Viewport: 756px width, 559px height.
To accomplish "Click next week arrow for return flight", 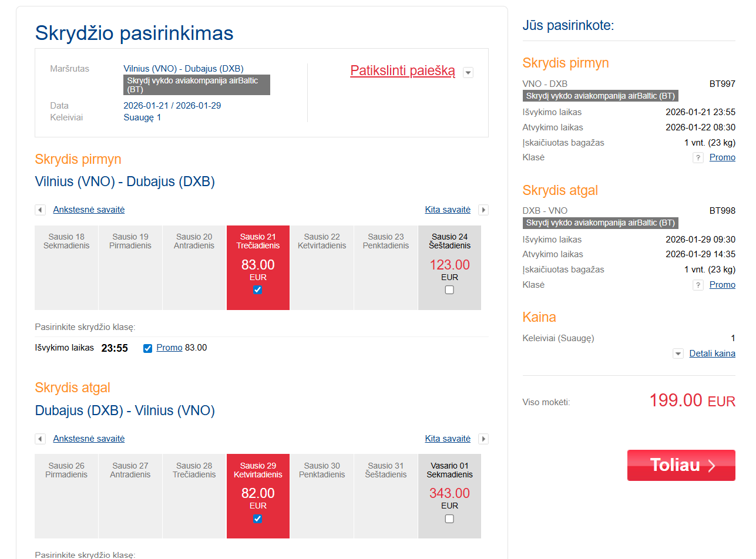I will [483, 439].
